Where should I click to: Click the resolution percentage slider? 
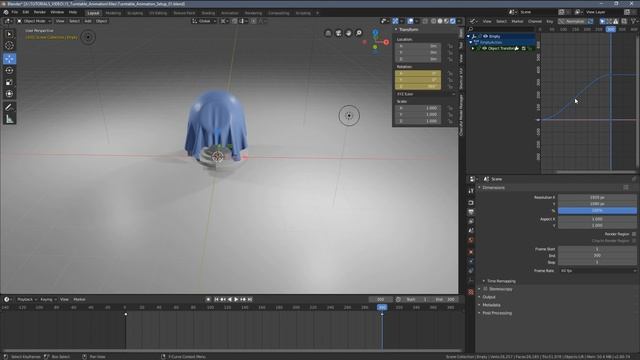pyautogui.click(x=597, y=211)
